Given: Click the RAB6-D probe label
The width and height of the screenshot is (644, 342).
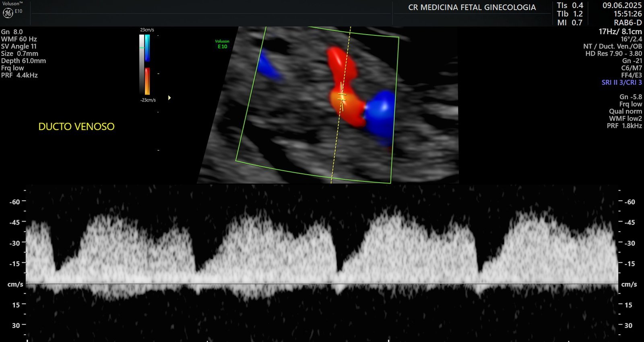Looking at the screenshot, I should click(627, 23).
